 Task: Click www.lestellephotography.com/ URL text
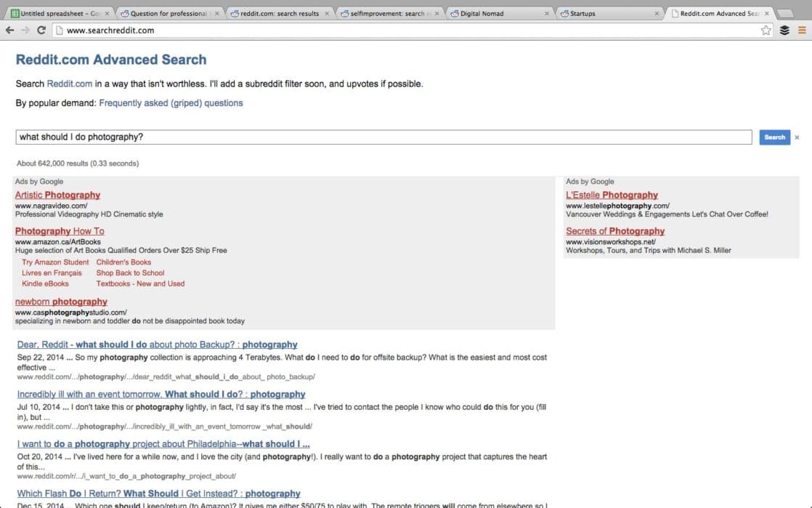click(x=617, y=206)
